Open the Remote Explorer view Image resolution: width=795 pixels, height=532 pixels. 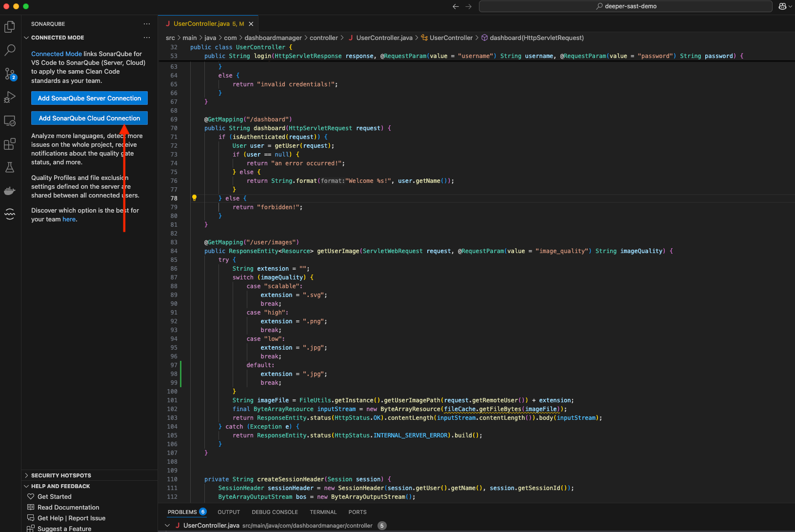[10, 121]
